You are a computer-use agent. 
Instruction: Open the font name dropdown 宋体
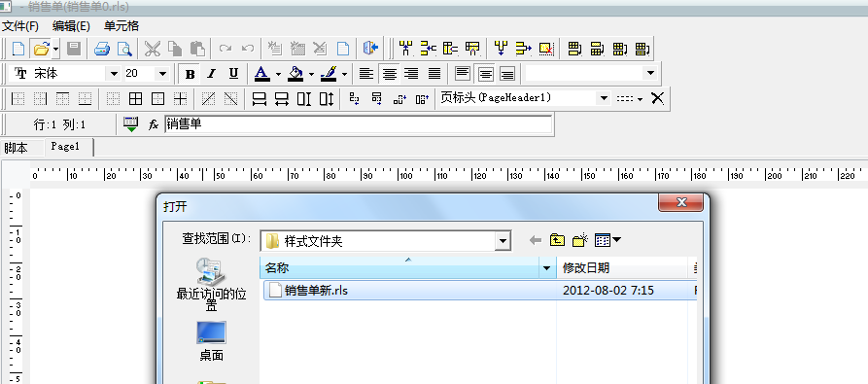point(114,73)
